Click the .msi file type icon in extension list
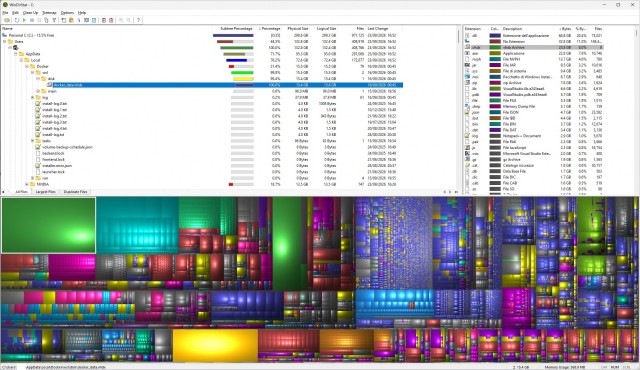640x370 pixels. 467,77
